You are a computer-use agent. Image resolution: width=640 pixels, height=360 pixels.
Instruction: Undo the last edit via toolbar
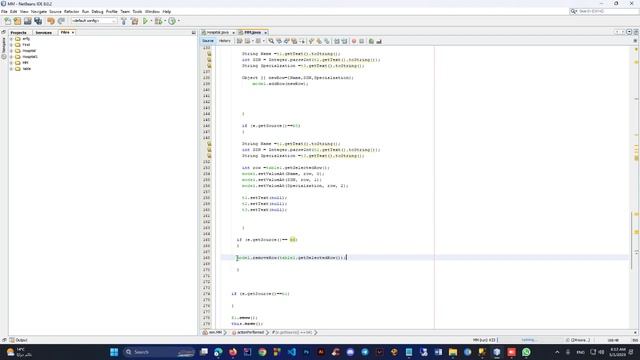coord(51,21)
